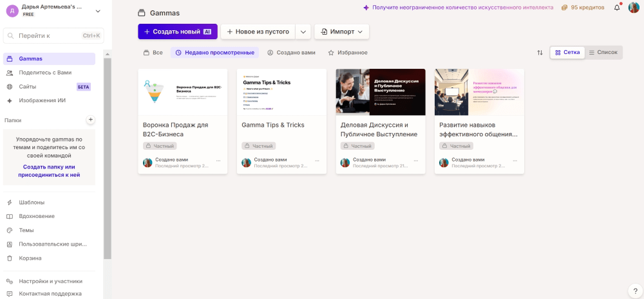
Task: Click the sidebar vertical scrollbar
Action: point(107,159)
